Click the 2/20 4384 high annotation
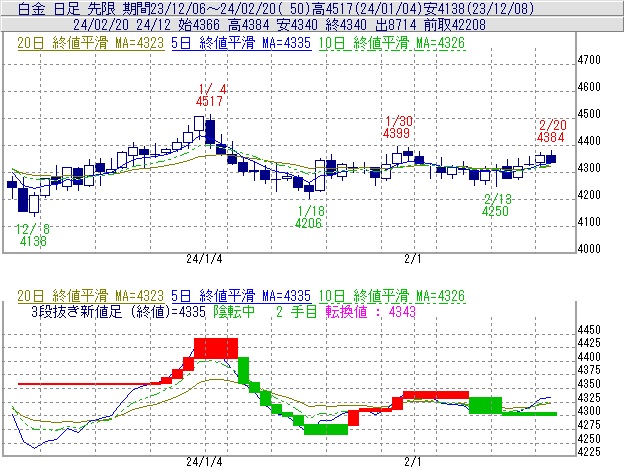624x475 pixels. click(551, 131)
